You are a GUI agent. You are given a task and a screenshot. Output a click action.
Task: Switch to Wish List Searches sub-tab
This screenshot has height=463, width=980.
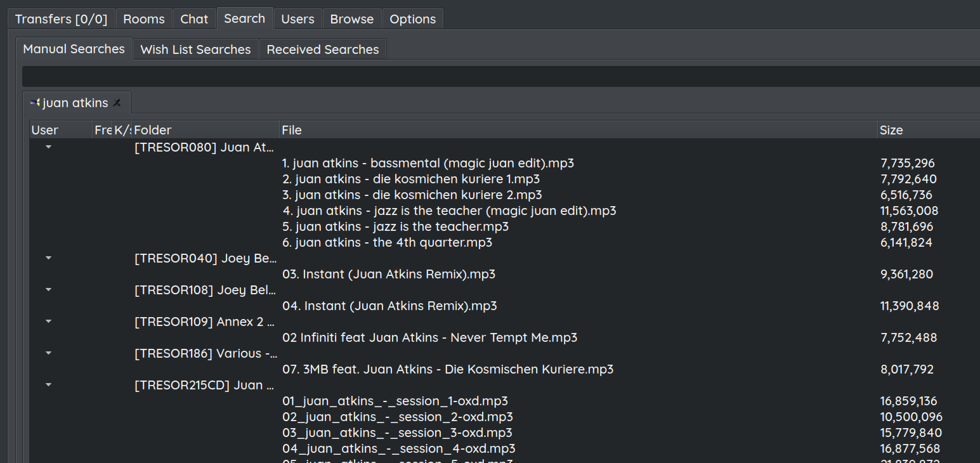click(x=196, y=49)
